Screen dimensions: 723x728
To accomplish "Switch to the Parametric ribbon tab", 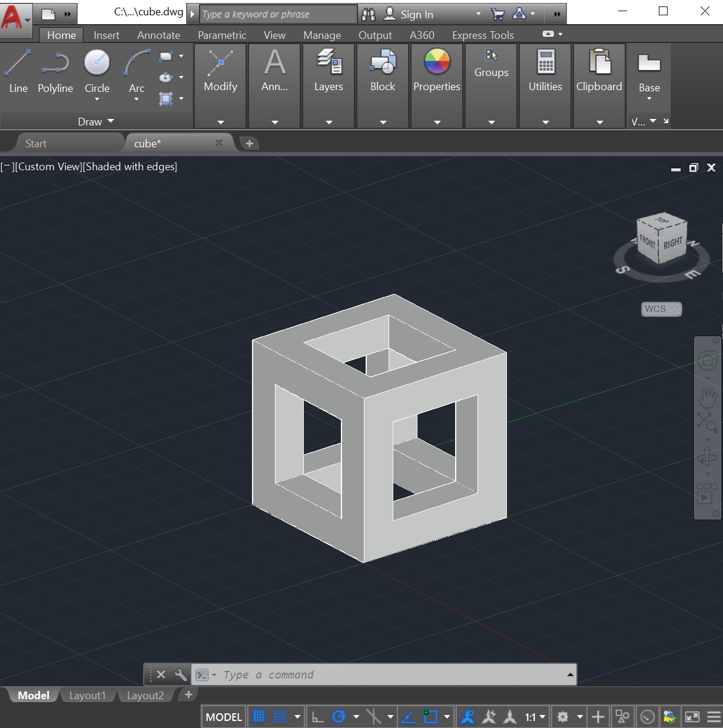I will (221, 35).
